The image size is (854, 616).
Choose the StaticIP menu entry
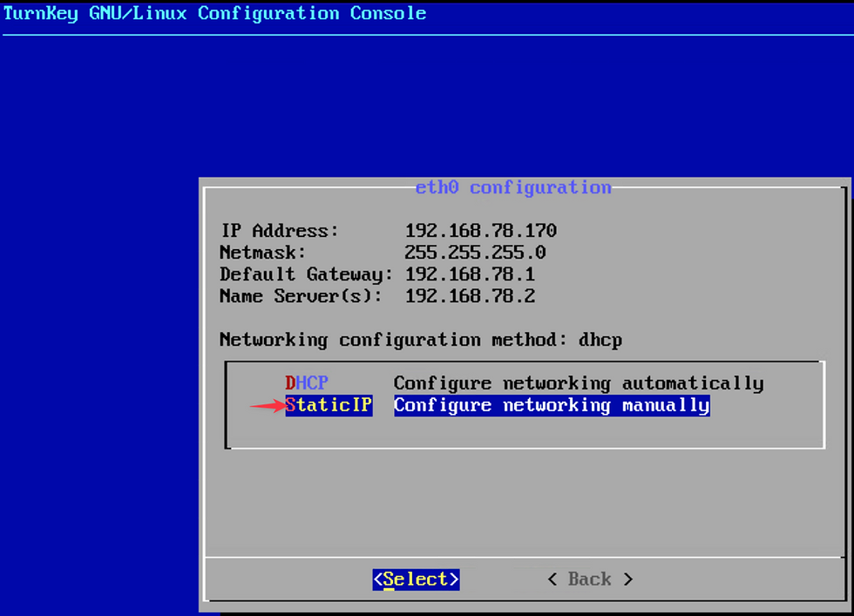[329, 405]
